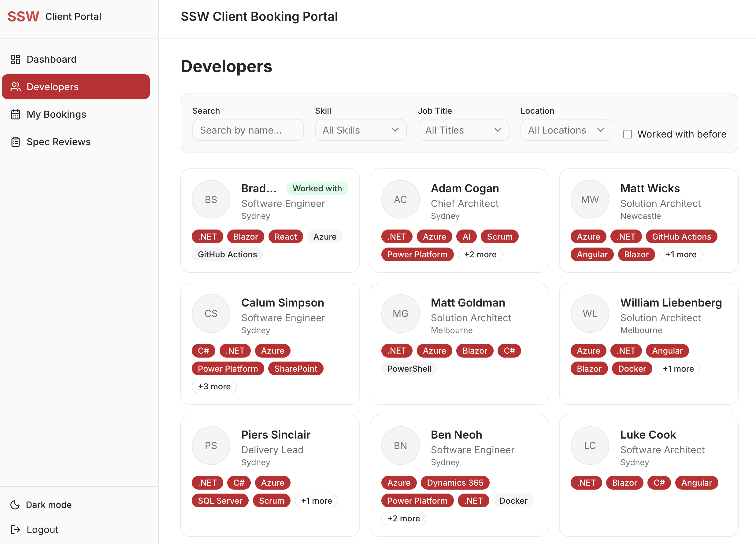Open the All Titles dropdown
The width and height of the screenshot is (756, 544).
tap(463, 130)
